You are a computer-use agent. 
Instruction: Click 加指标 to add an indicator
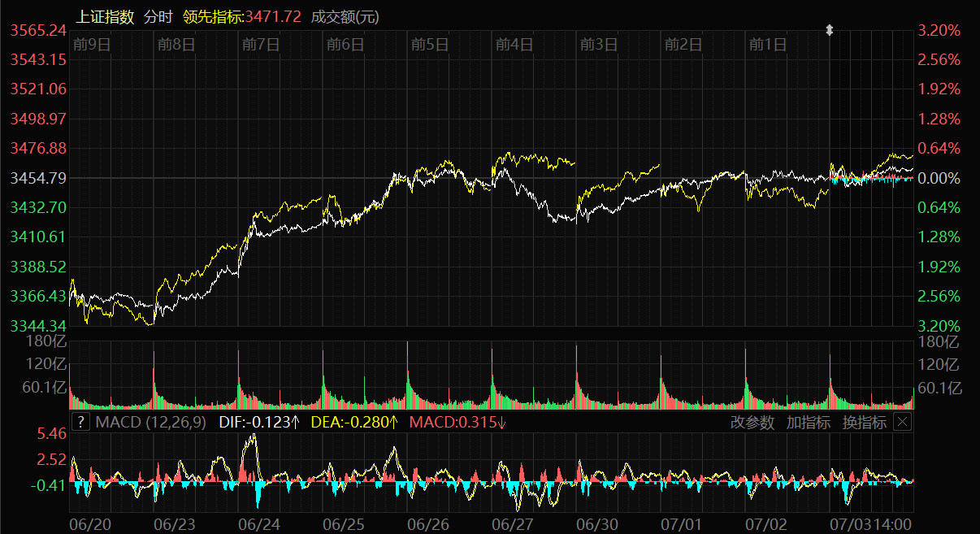pyautogui.click(x=808, y=422)
